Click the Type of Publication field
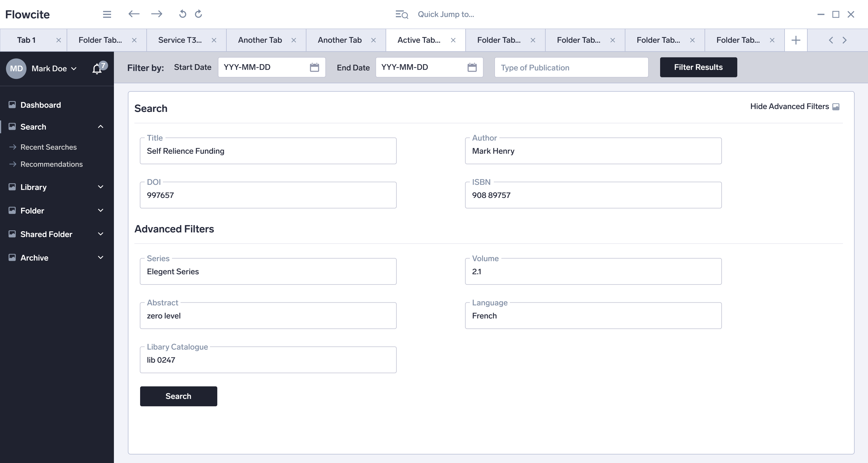Screen dimensions: 868x463 click(x=571, y=67)
